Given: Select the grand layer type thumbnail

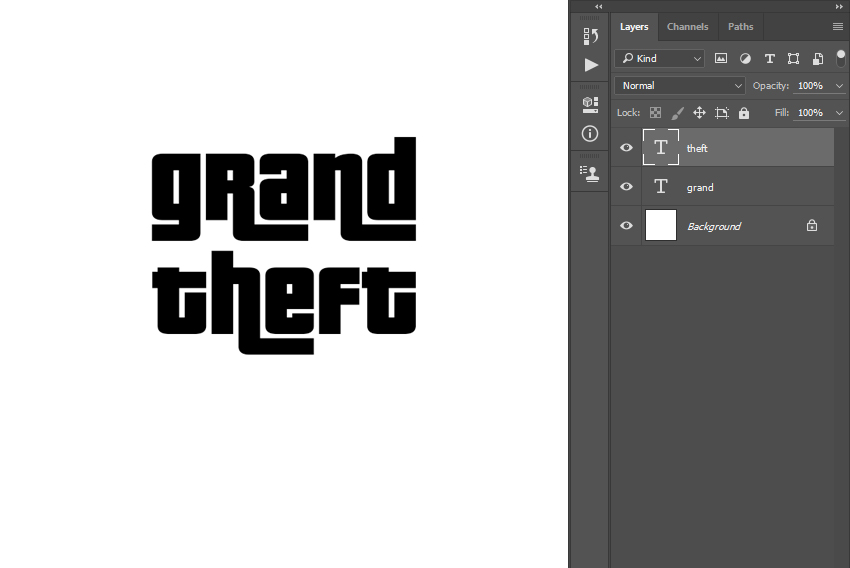Looking at the screenshot, I should click(661, 186).
